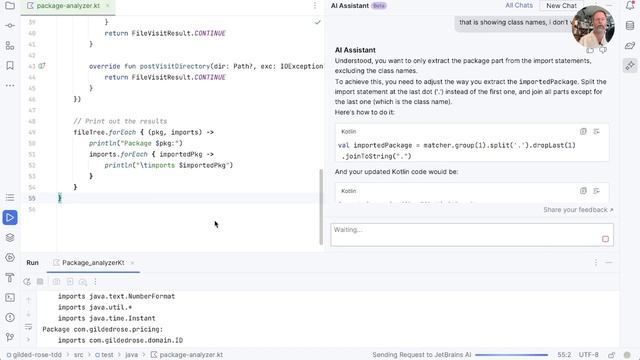
Task: Open the Notifications bell icon
Action: pos(630,5)
